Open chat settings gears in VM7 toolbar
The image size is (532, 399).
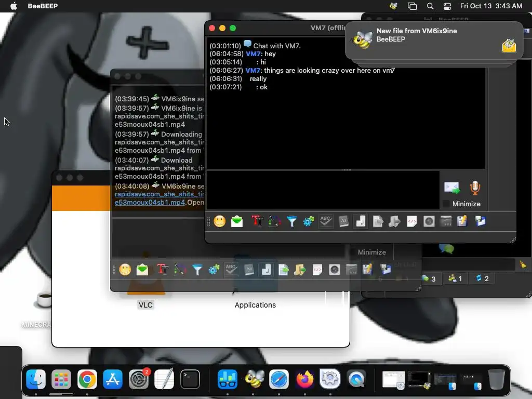[309, 221]
